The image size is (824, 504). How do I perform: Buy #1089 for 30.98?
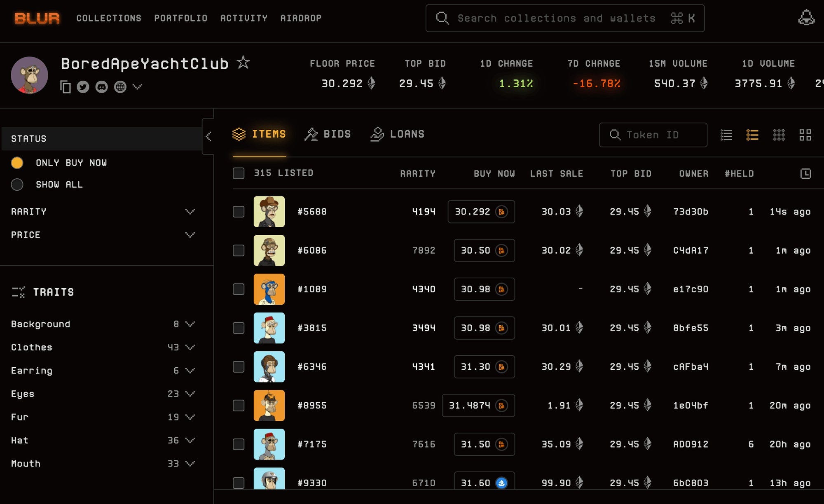485,289
